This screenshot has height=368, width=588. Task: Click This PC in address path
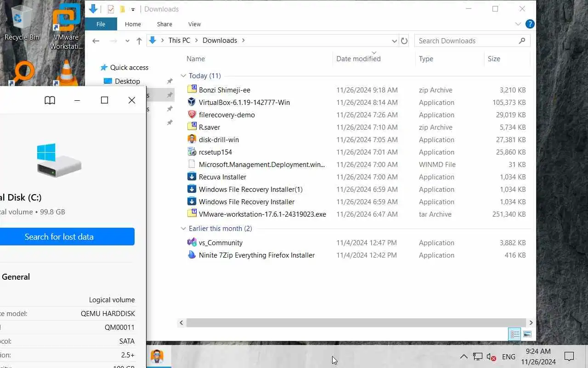[x=179, y=40]
